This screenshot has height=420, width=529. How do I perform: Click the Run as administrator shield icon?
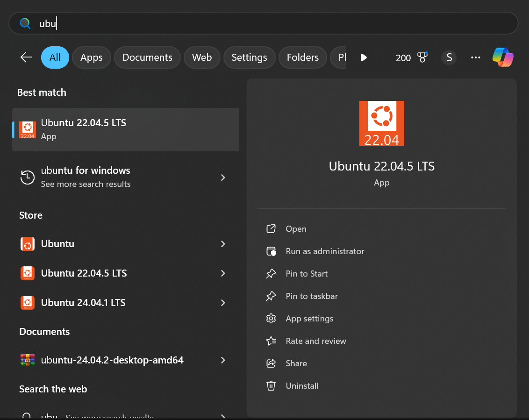[x=271, y=251]
